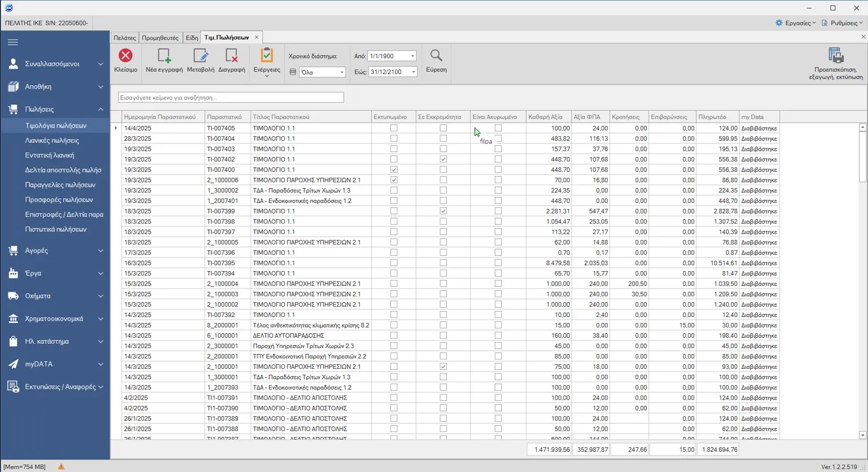
Task: Select the row for invoice TI-007395
Action: (x=450, y=263)
